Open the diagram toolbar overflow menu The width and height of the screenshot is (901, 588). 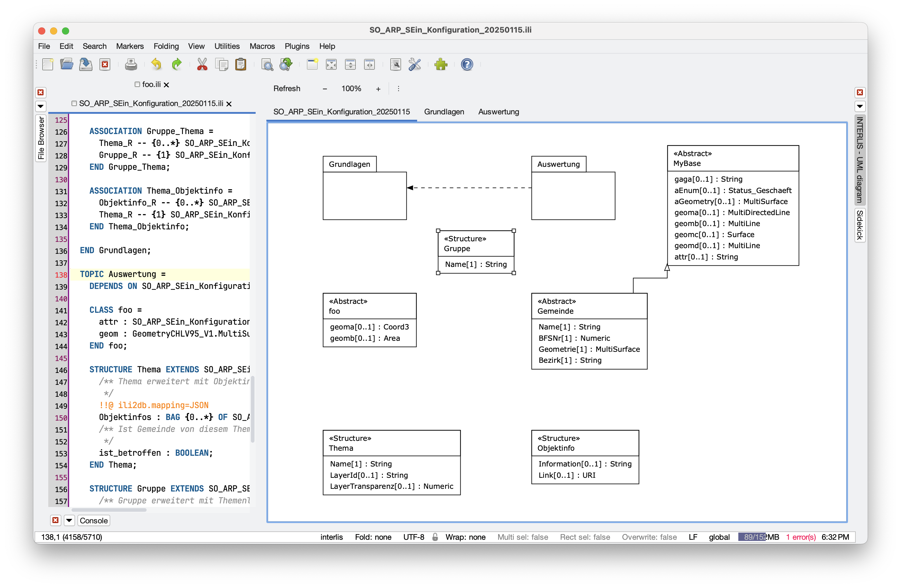click(398, 88)
